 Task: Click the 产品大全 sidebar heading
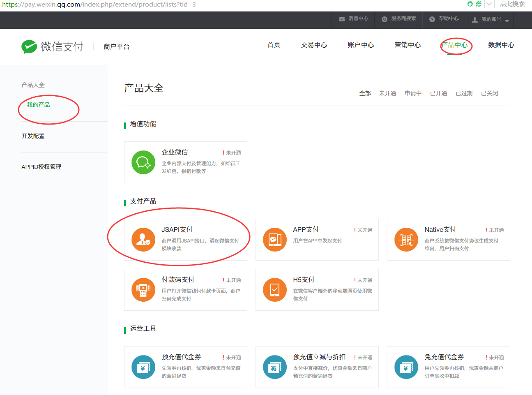coord(33,85)
